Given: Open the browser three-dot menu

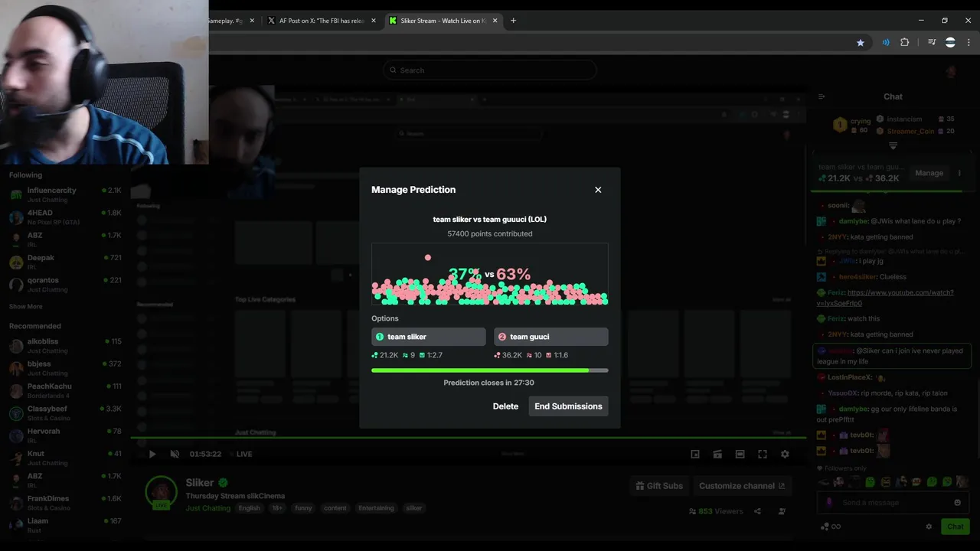Looking at the screenshot, I should tap(968, 43).
